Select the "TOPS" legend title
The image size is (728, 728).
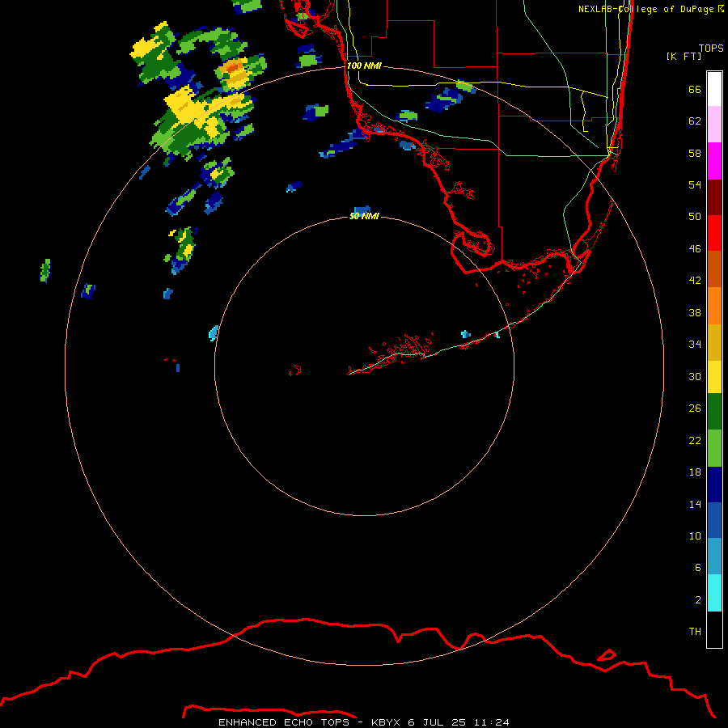[x=711, y=48]
